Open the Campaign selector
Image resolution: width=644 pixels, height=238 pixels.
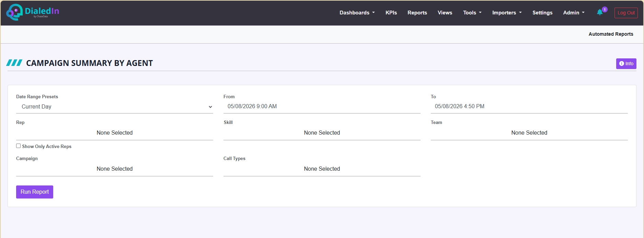click(x=115, y=169)
